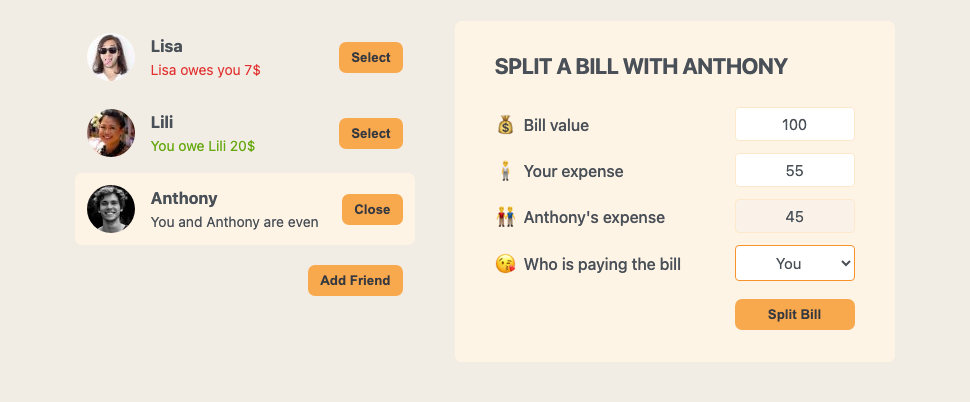Image resolution: width=970 pixels, height=402 pixels.
Task: Click Anthony's profile avatar
Action: click(x=111, y=209)
